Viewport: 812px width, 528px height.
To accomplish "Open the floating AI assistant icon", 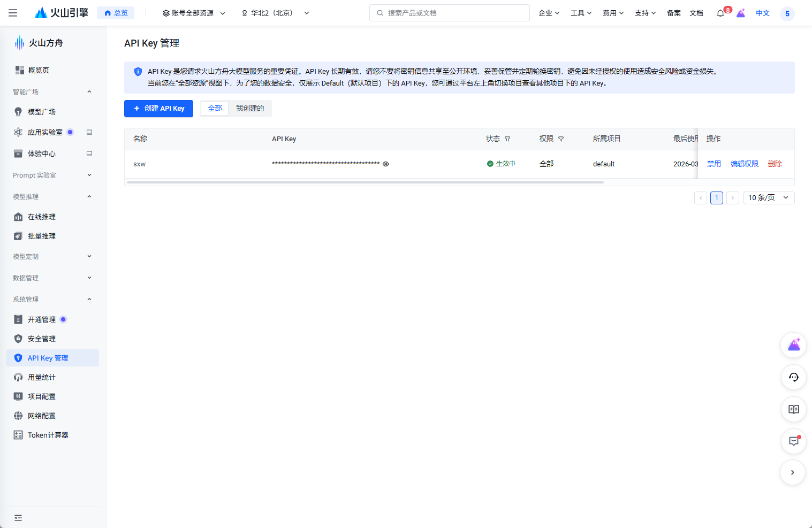I will point(793,345).
